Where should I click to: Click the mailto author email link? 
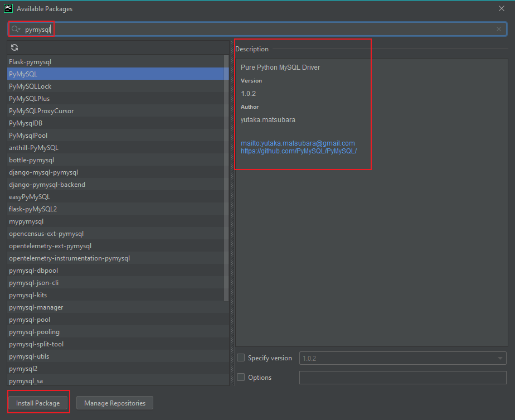tap(298, 143)
